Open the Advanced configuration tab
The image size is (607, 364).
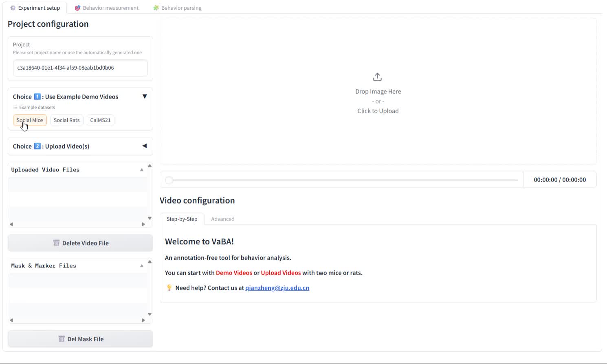[x=223, y=219]
